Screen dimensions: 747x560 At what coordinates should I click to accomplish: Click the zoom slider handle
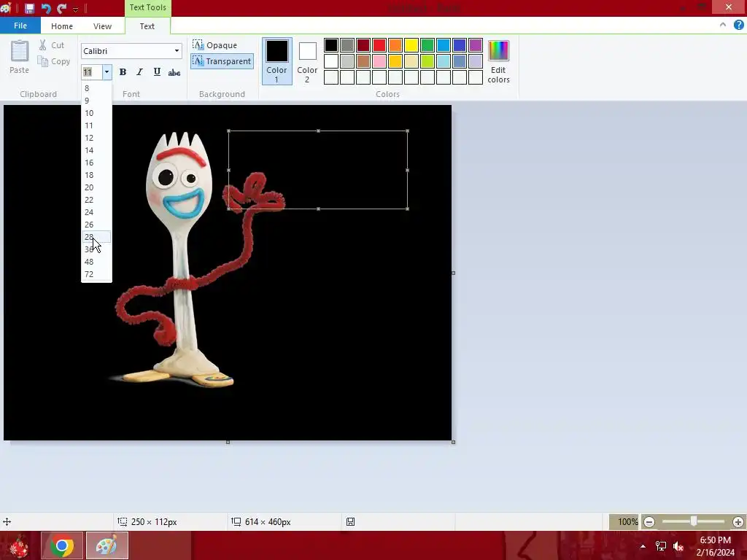[x=694, y=521]
